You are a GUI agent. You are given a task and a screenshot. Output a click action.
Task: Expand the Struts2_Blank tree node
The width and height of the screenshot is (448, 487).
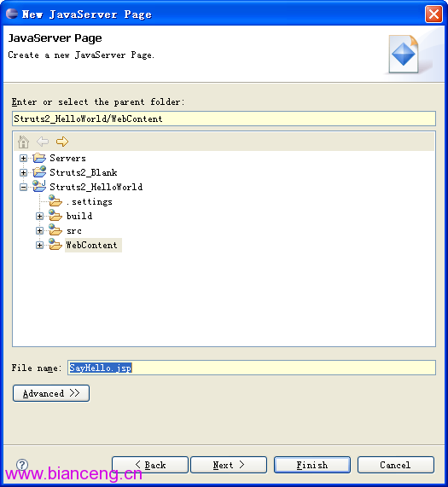23,172
